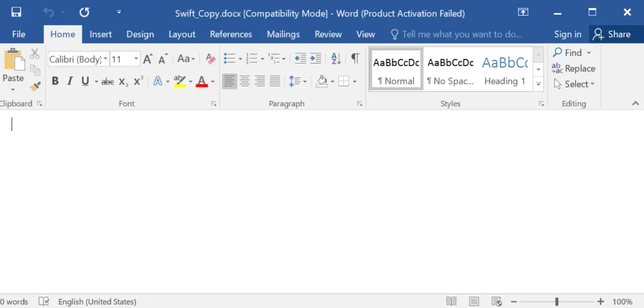This screenshot has width=644, height=308.
Task: Click the Share button
Action: pos(613,34)
